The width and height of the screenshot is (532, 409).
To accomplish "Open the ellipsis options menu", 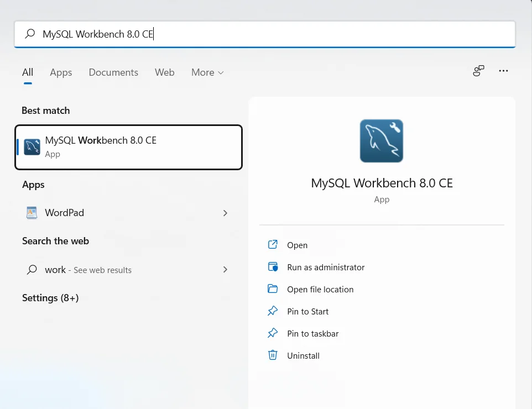I will [x=503, y=71].
